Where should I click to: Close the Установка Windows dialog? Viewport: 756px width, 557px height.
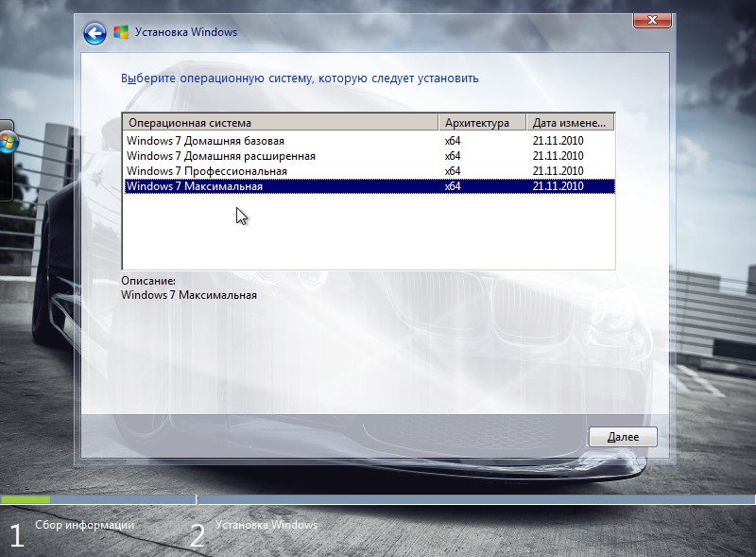click(652, 20)
